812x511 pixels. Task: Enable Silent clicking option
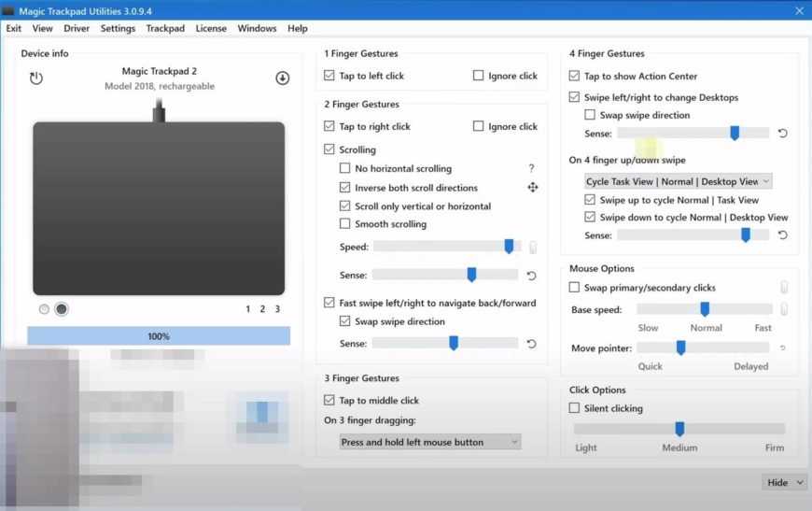[575, 408]
